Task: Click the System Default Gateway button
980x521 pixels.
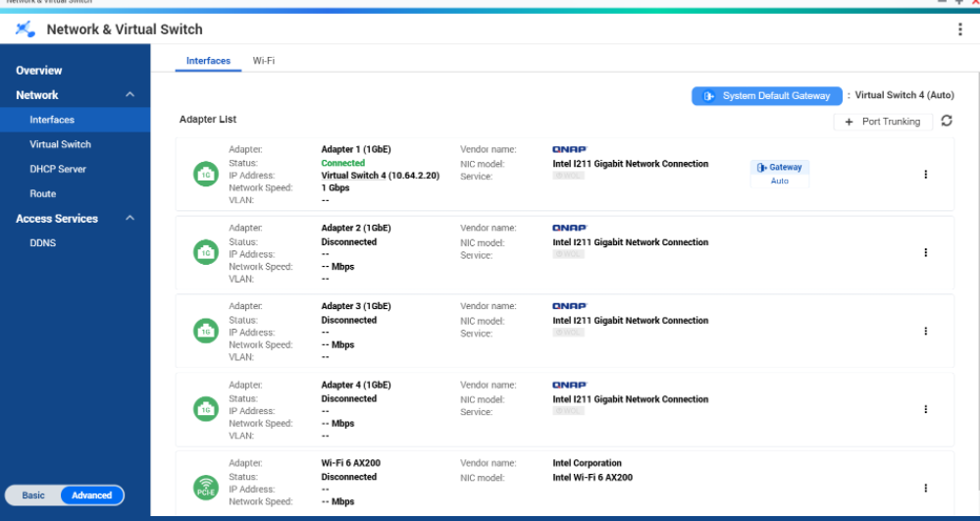Action: (767, 96)
